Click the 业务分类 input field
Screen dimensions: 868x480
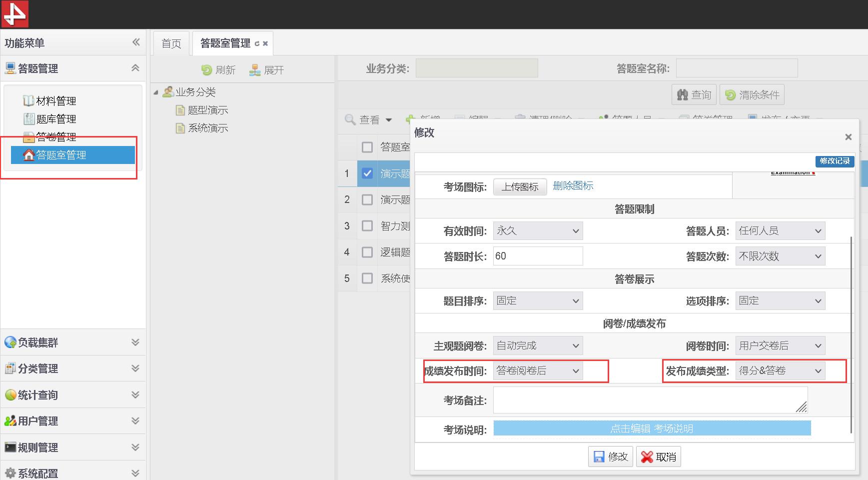point(477,68)
